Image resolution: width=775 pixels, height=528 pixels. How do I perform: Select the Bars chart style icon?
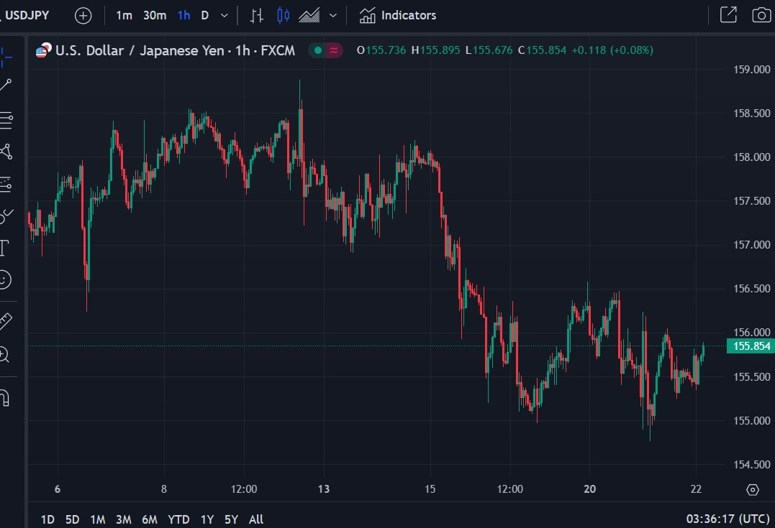[x=256, y=16]
